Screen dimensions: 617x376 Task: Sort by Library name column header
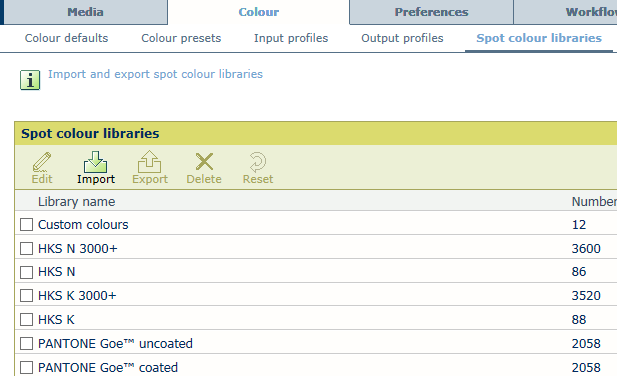coord(76,201)
